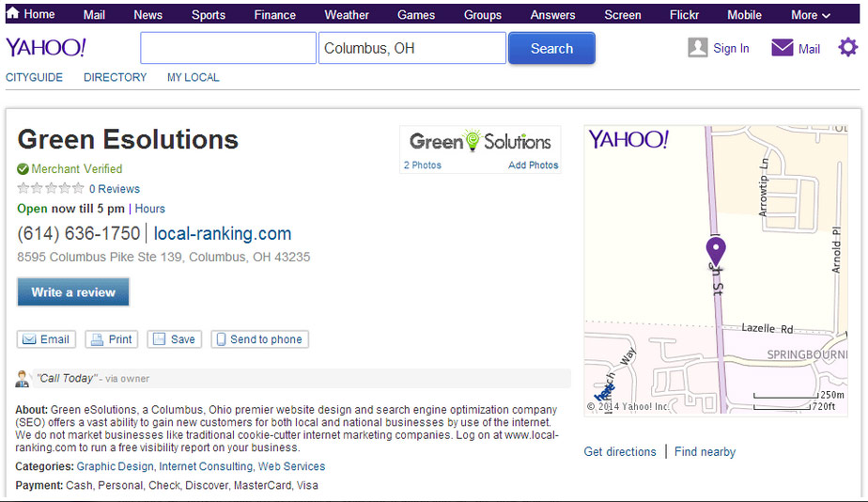Show business Hours link
The width and height of the screenshot is (868, 502).
(x=150, y=209)
